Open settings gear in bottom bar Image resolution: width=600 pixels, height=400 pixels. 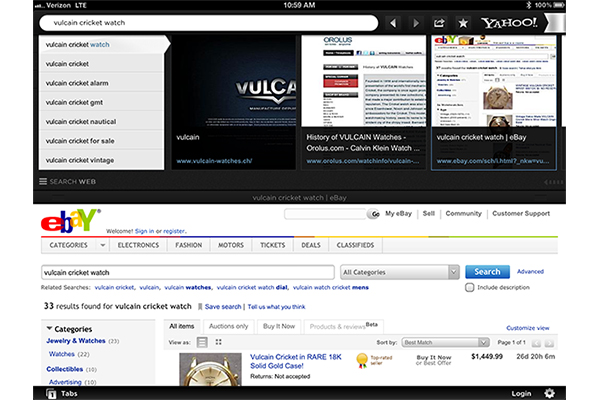tap(549, 393)
